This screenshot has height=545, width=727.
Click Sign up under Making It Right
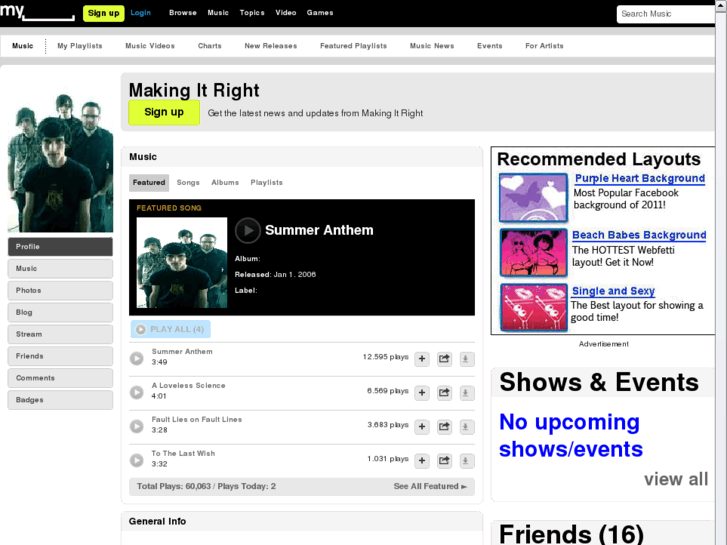pyautogui.click(x=164, y=112)
